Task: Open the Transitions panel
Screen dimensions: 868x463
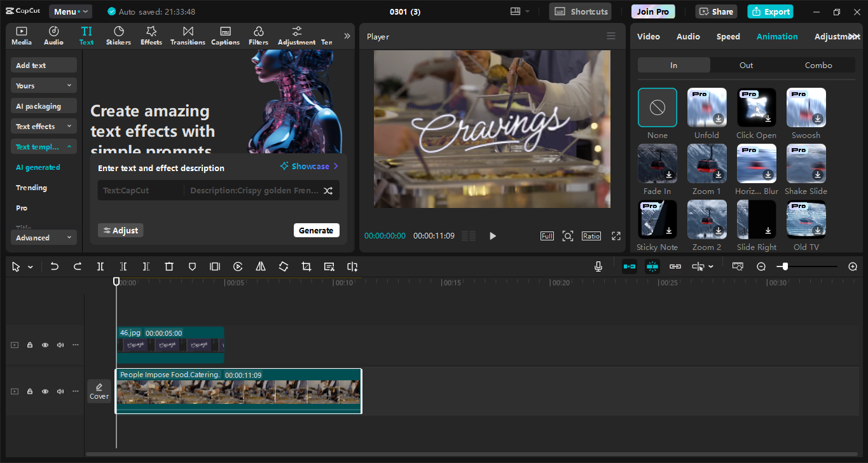Action: point(188,35)
